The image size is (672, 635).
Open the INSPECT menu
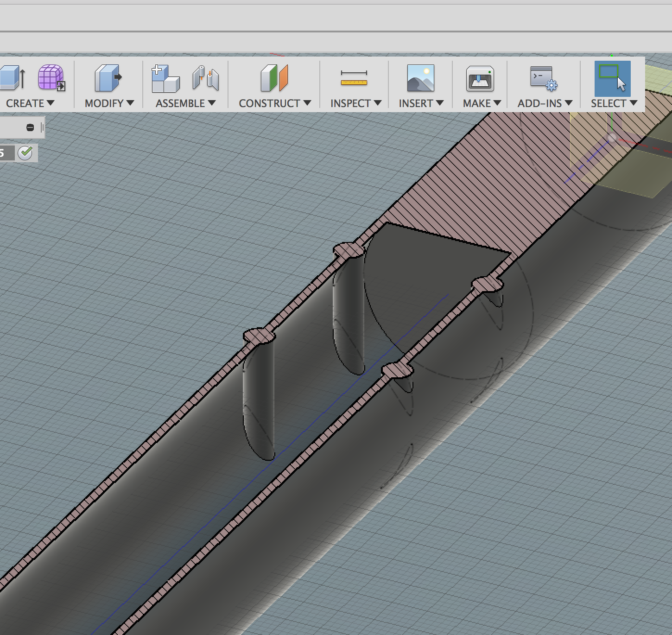click(355, 103)
